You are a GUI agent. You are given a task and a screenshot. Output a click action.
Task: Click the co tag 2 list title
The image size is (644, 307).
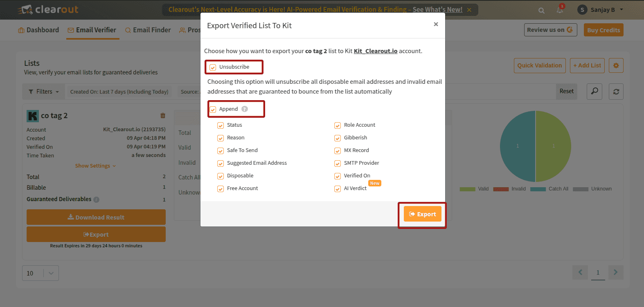click(x=54, y=116)
